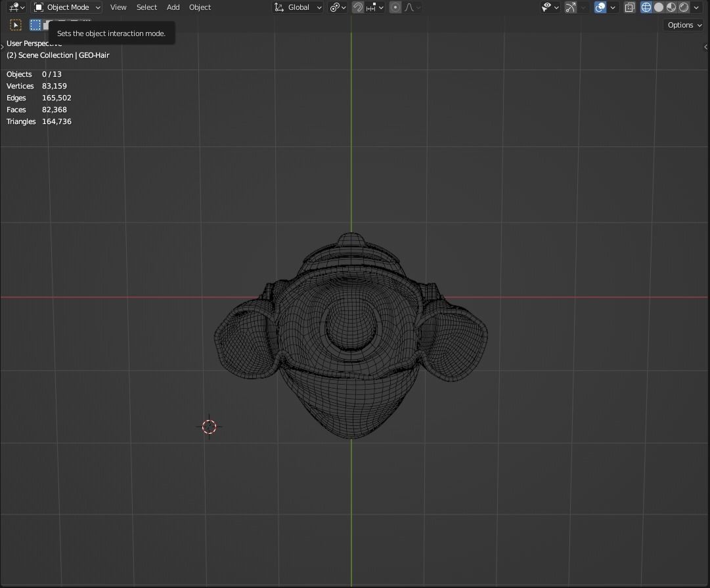Toggle proportional editing icon

coord(395,7)
